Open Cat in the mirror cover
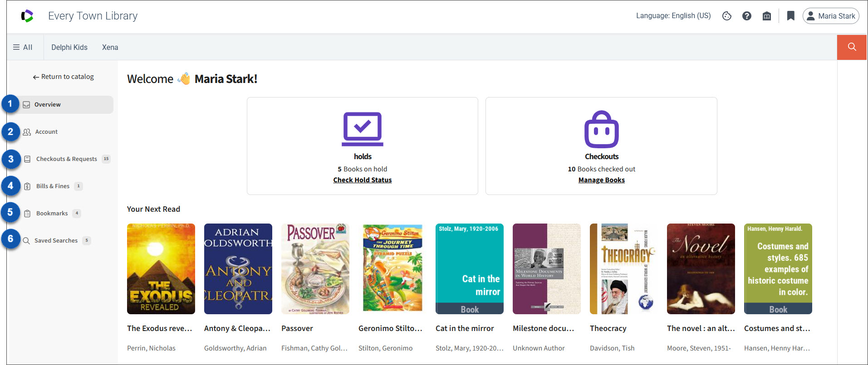The width and height of the screenshot is (868, 365). point(470,269)
